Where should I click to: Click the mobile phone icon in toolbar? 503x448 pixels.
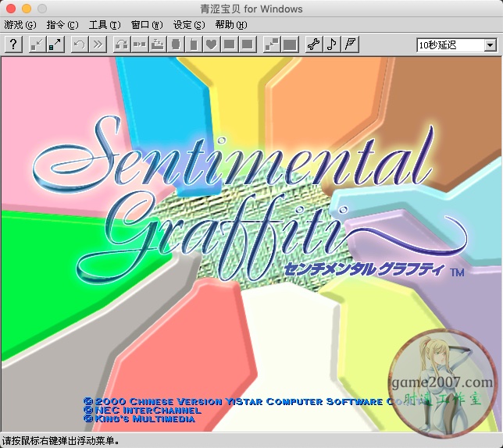point(194,44)
